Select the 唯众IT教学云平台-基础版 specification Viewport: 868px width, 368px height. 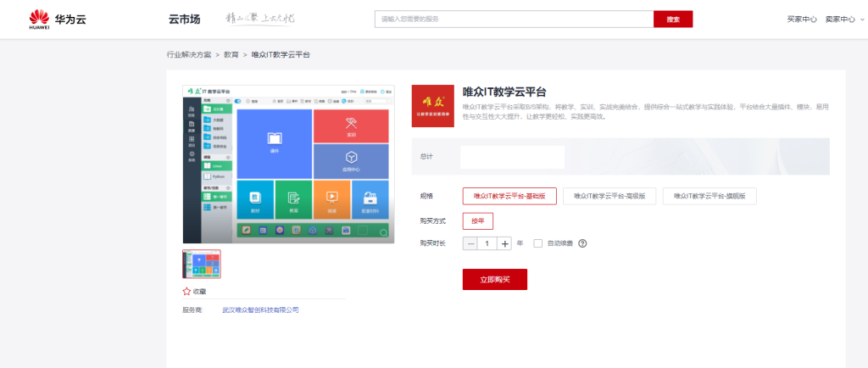509,196
